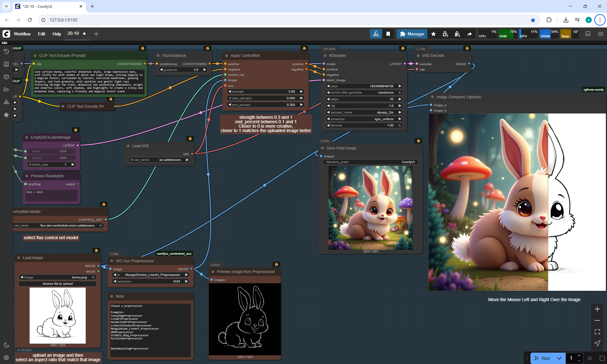Click the share arrow icon in toolbar
Viewport: 607px width, 364px height.
coord(469,34)
